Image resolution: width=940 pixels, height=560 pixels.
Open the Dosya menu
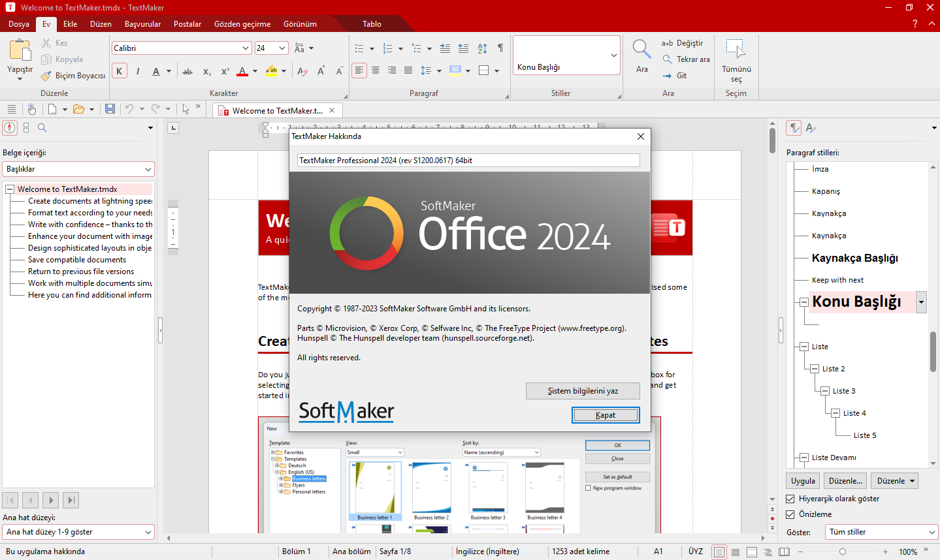(19, 24)
